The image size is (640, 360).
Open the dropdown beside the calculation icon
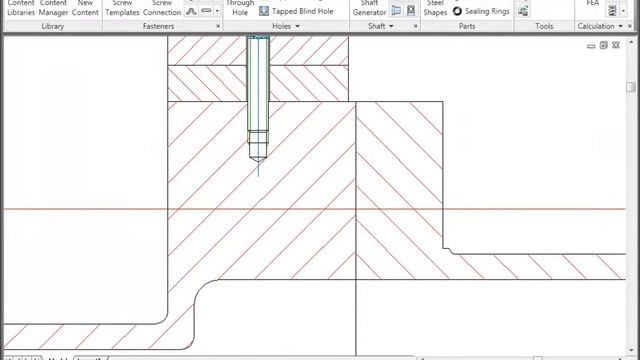[623, 11]
